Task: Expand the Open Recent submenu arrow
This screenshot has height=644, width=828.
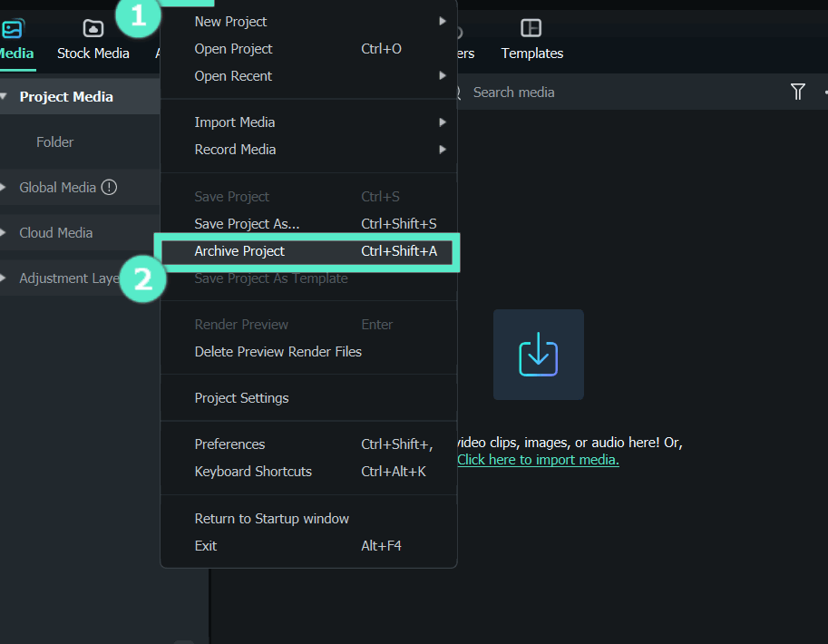Action: tap(443, 75)
